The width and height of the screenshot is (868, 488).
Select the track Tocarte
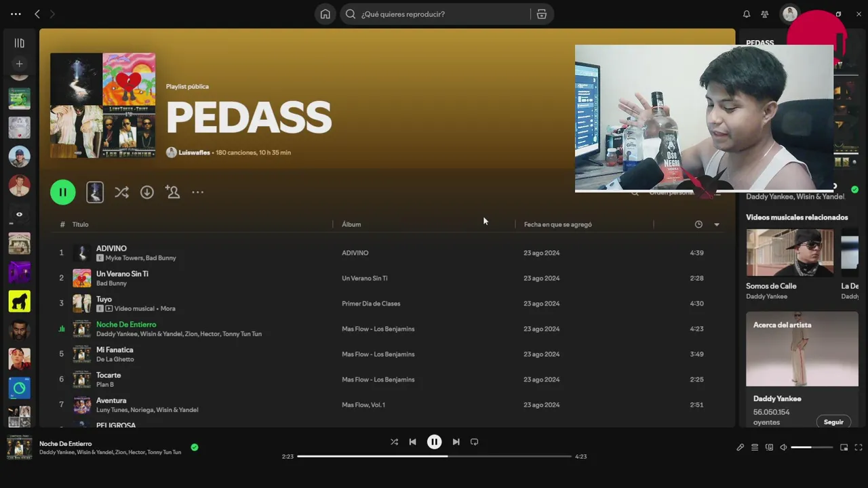[108, 375]
